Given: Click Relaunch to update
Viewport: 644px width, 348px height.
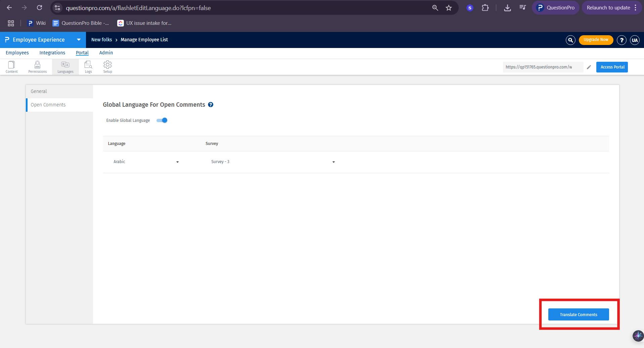Looking at the screenshot, I should pos(608,8).
